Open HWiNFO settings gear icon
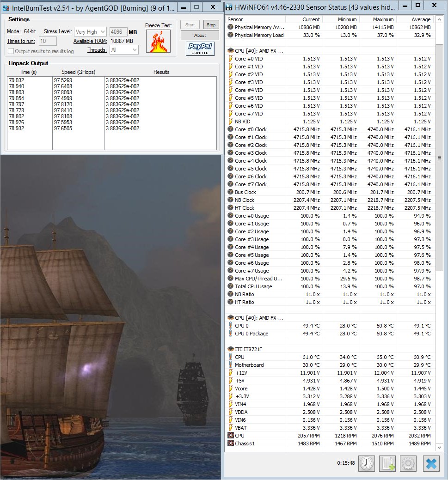This screenshot has width=448, height=480. point(408,463)
